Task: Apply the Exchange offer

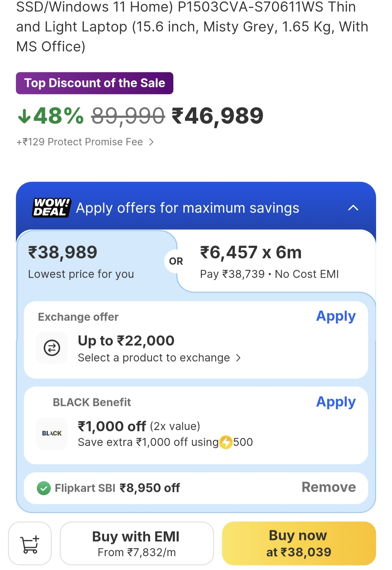Action: click(x=336, y=316)
